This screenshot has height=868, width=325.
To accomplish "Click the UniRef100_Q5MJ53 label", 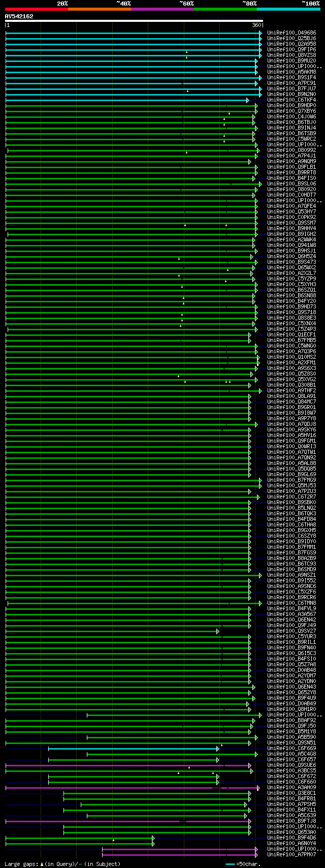I will click(x=291, y=486).
